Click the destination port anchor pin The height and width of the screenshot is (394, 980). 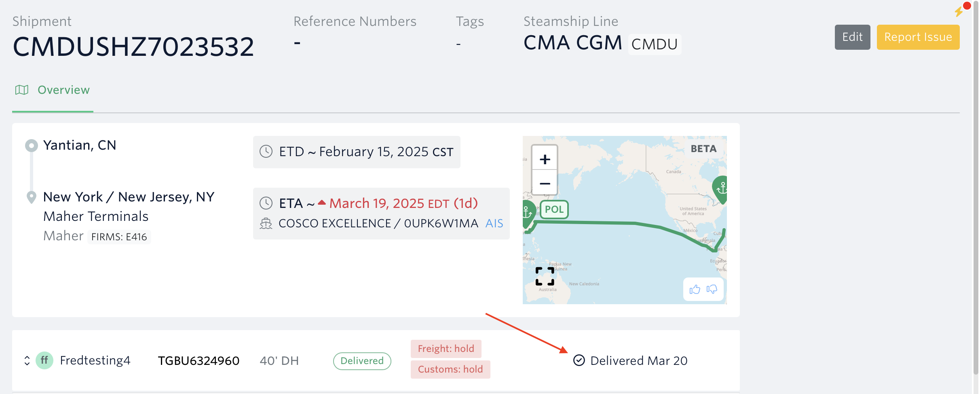[x=721, y=189]
